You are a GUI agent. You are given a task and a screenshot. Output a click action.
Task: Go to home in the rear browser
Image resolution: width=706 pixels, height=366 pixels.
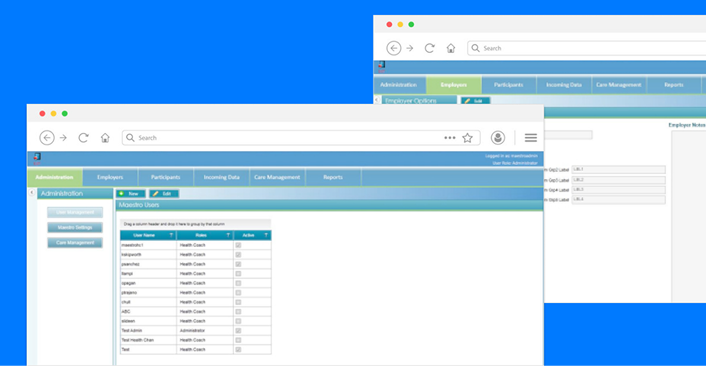(x=451, y=48)
